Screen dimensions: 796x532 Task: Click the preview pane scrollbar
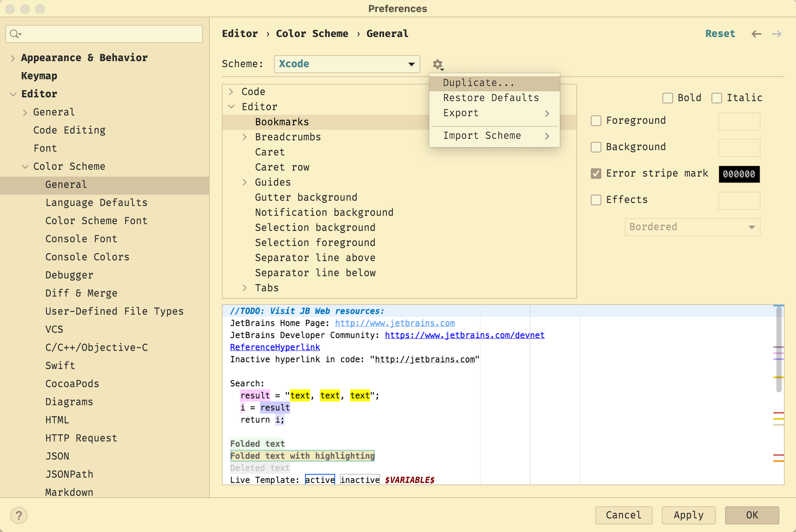click(779, 349)
